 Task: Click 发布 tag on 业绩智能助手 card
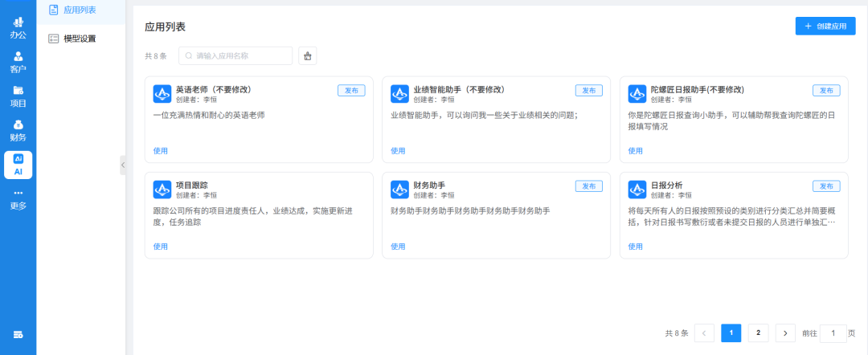click(x=589, y=91)
